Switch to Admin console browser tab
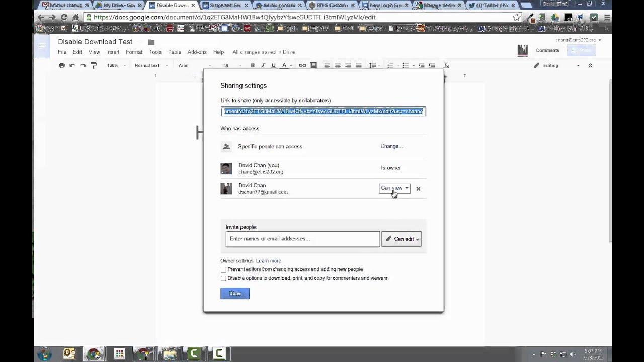644x362 pixels. coord(278,5)
